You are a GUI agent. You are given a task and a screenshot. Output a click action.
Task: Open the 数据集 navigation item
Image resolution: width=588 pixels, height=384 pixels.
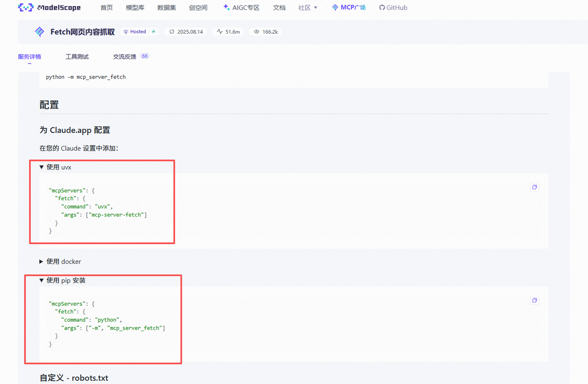point(166,7)
